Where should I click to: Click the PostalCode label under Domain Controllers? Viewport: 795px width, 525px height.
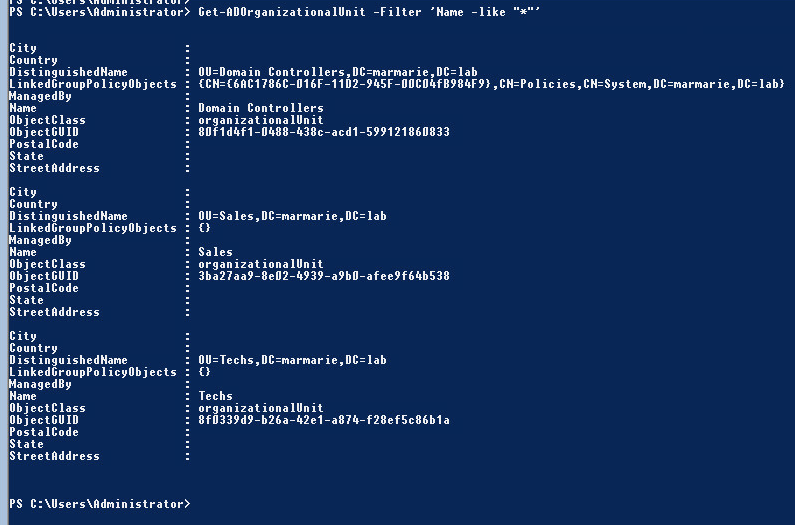pos(44,144)
